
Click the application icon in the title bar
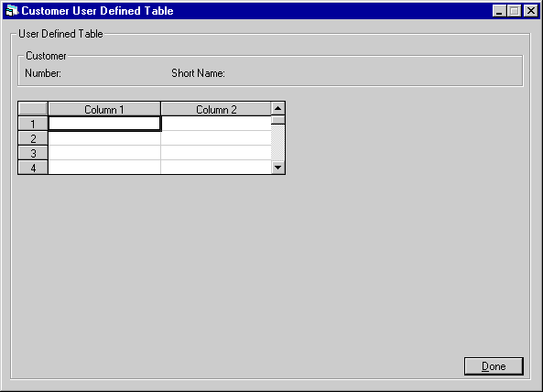click(12, 11)
